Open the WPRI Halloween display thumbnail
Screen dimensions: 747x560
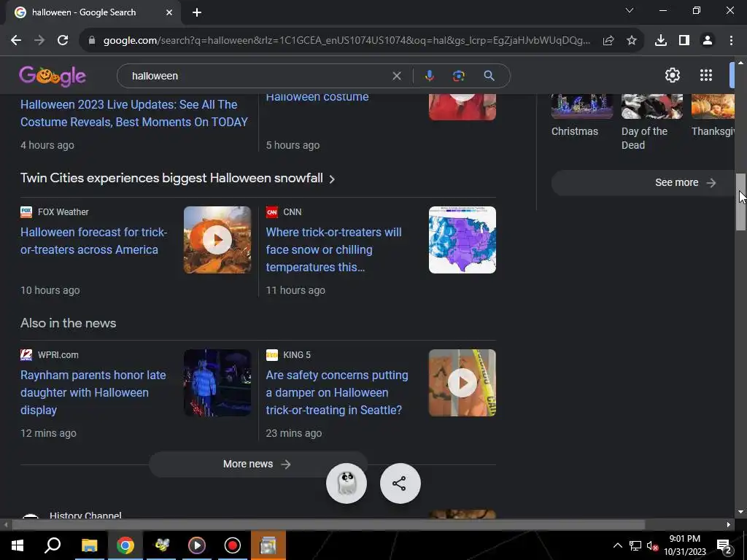point(217,383)
